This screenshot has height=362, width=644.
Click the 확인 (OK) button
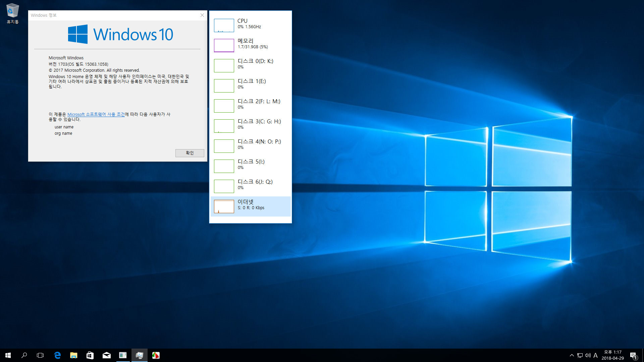point(189,153)
